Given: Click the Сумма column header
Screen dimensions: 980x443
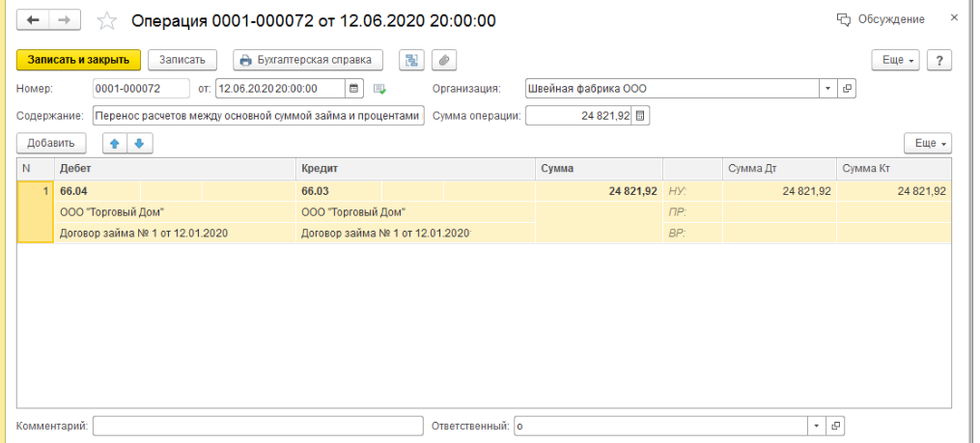Looking at the screenshot, I should tap(599, 169).
